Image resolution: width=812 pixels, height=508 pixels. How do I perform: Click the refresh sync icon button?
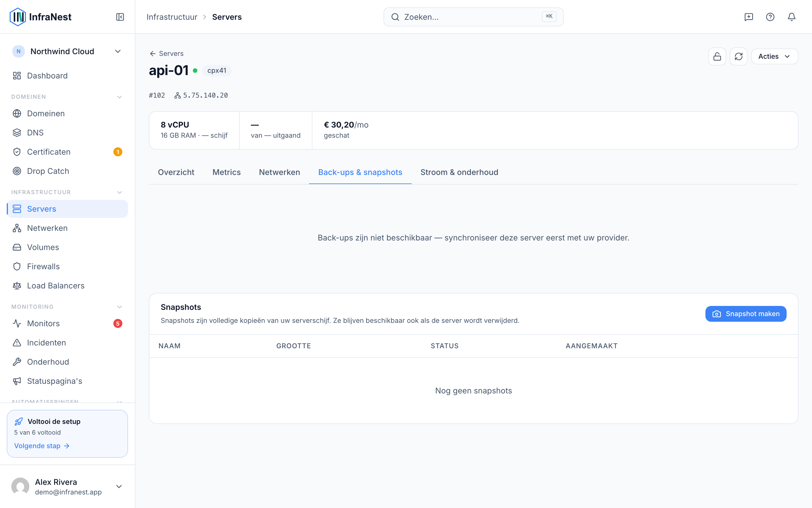[738, 56]
